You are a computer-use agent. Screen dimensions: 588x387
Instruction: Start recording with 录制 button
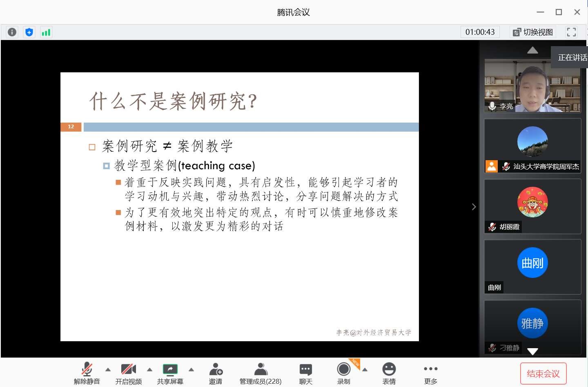343,373
